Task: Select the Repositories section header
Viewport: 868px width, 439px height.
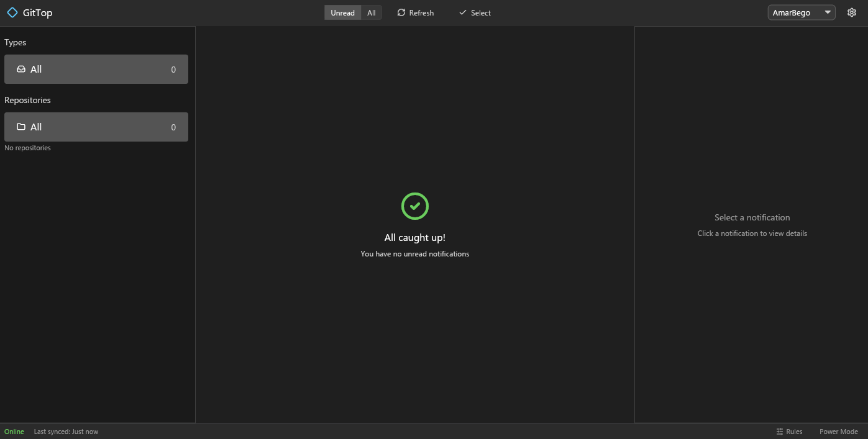Action: (x=27, y=100)
